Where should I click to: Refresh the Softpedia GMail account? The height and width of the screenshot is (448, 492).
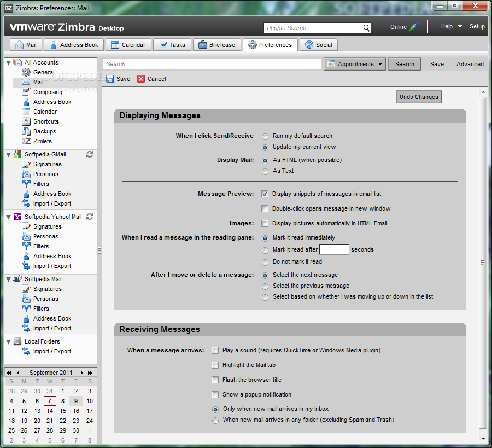pyautogui.click(x=90, y=154)
